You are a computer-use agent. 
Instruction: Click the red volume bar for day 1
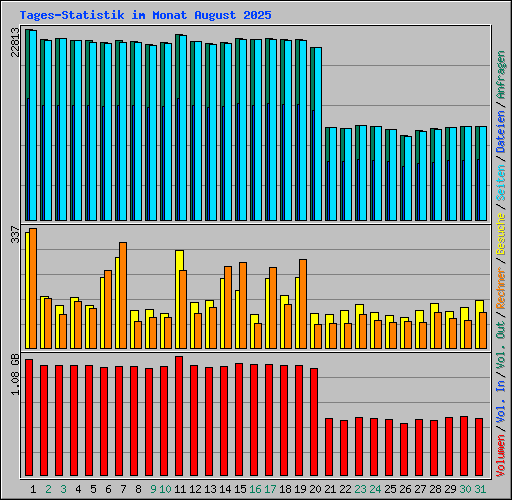(x=29, y=418)
